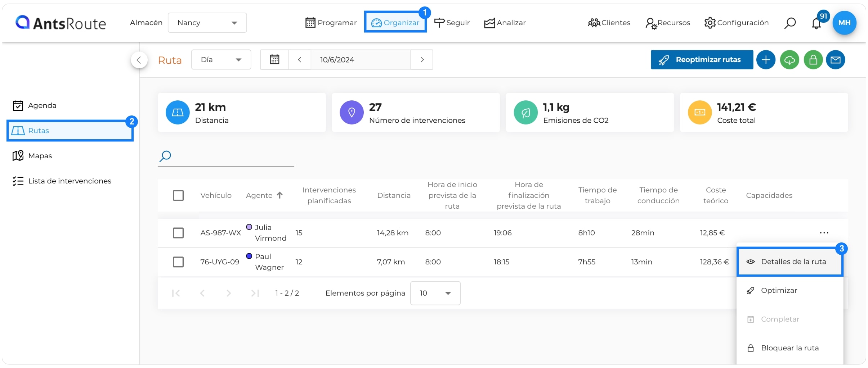Go to the Programar tab
868x368 pixels.
click(331, 23)
